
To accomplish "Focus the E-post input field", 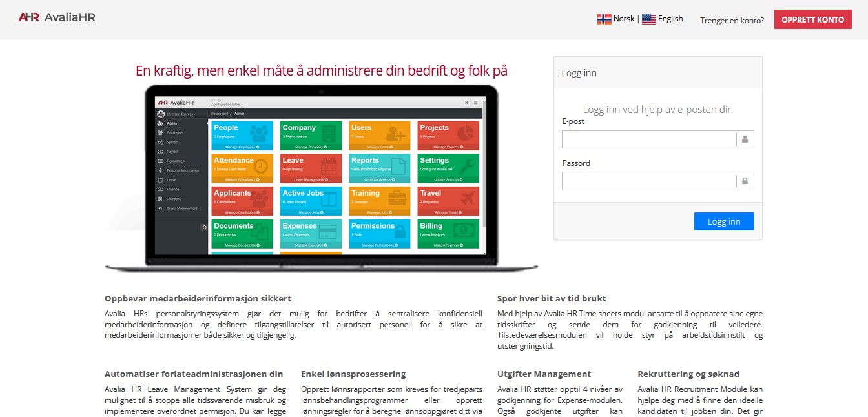I will [x=648, y=139].
